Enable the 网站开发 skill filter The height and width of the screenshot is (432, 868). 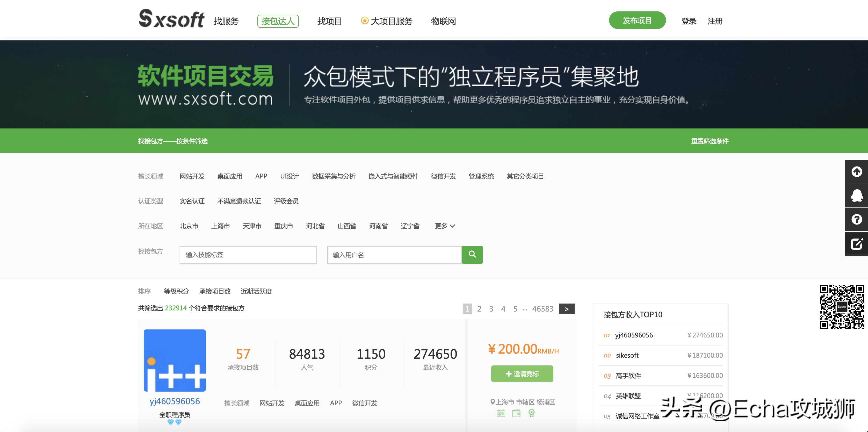192,176
